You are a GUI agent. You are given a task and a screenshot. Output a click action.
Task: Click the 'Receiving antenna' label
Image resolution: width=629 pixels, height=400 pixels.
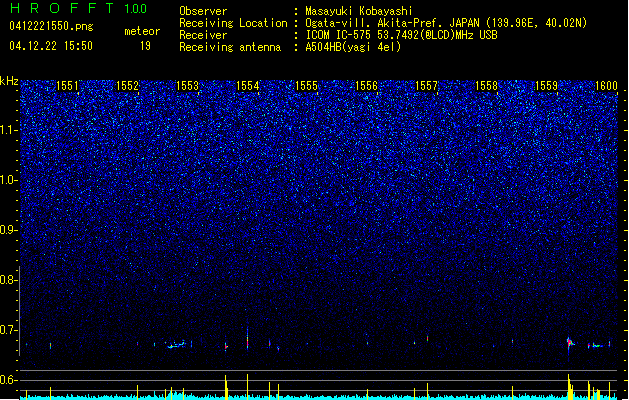(x=230, y=47)
